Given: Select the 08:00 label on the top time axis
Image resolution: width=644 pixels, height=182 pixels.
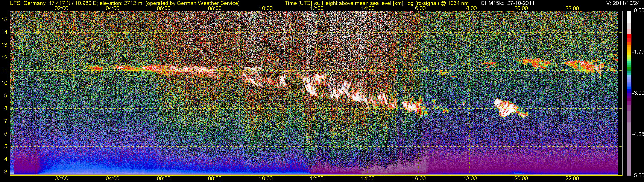Looking at the screenshot, I should pyautogui.click(x=215, y=8).
